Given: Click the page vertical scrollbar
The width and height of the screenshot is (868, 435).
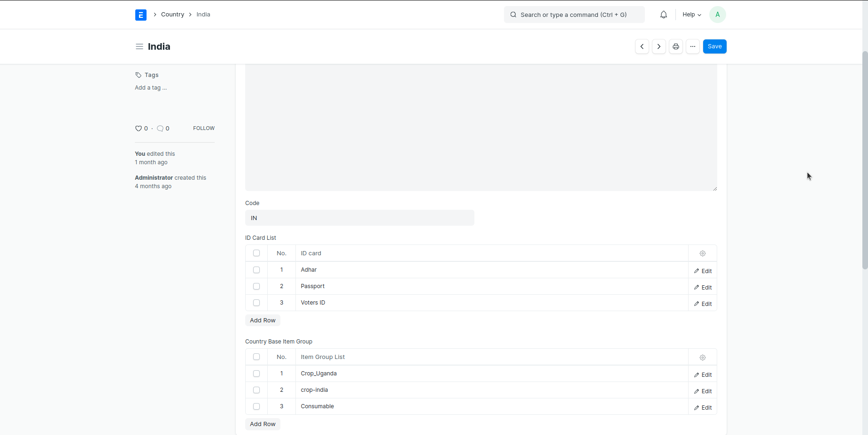Looking at the screenshot, I should coord(865,160).
